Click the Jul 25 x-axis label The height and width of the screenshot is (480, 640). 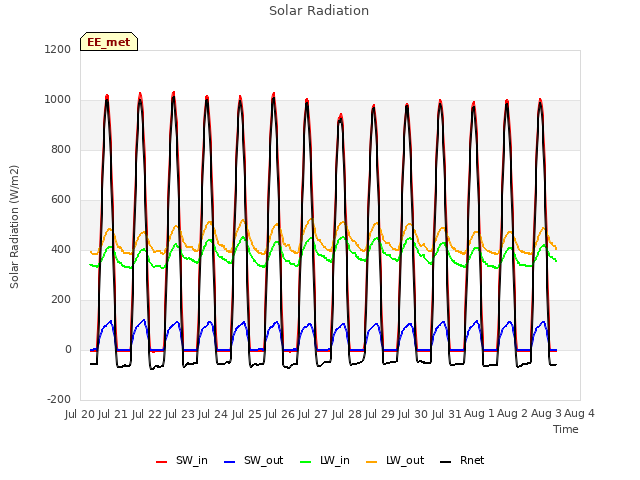pos(247,414)
